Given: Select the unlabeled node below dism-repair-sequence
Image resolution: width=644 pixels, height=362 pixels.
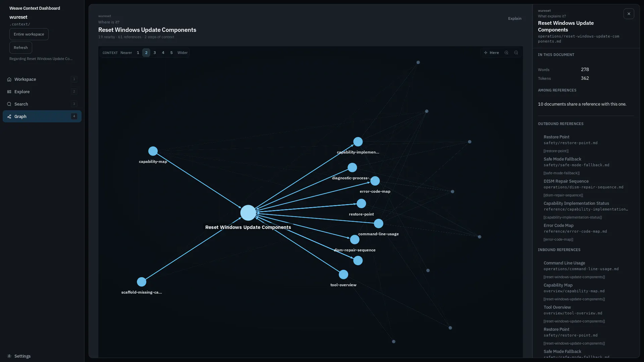Looking at the screenshot, I should pyautogui.click(x=358, y=260).
